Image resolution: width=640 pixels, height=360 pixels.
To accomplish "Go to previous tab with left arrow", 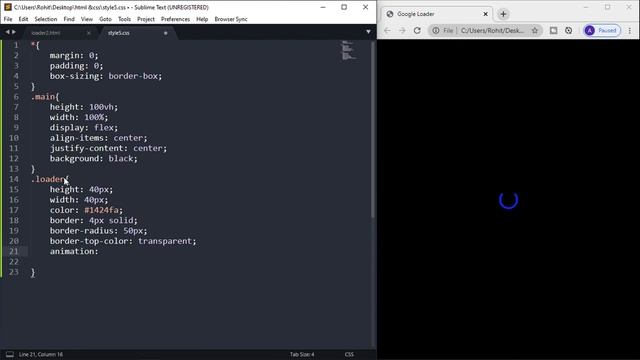I will (7, 32).
